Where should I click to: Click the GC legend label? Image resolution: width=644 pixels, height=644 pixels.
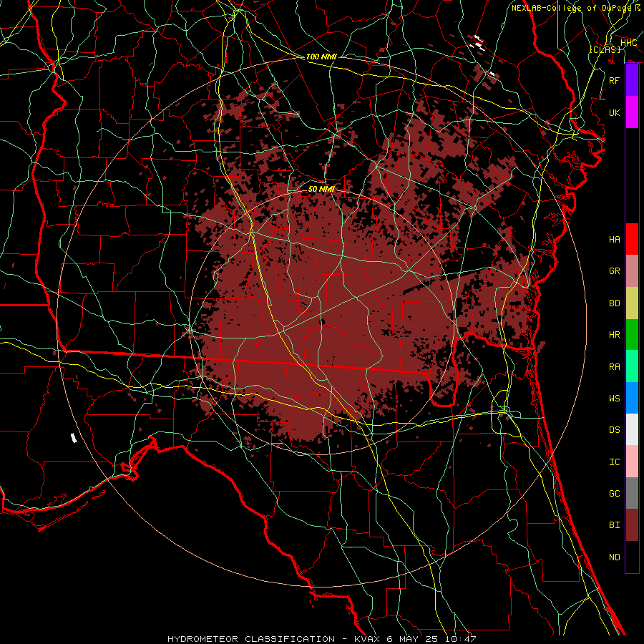(615, 494)
